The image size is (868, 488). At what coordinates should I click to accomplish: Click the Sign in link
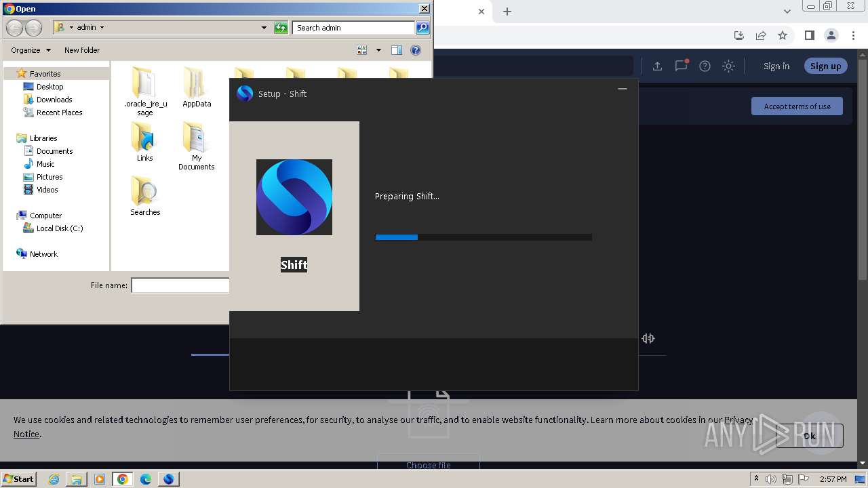(776, 66)
